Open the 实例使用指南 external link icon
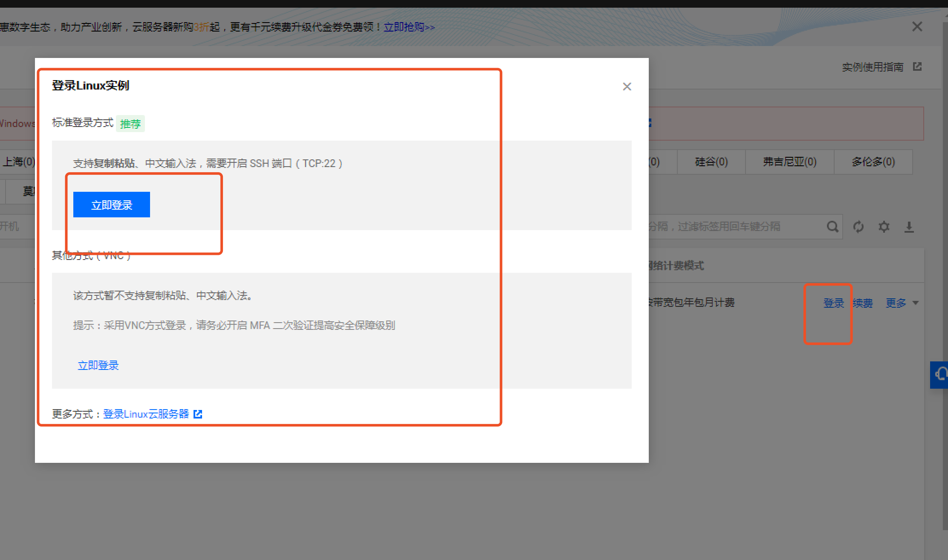This screenshot has height=560, width=948. [917, 66]
